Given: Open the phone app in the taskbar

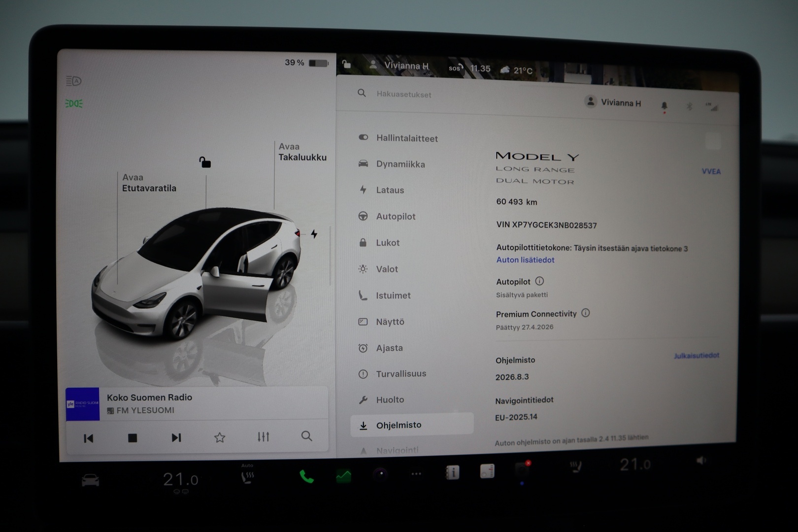Looking at the screenshot, I should [307, 477].
